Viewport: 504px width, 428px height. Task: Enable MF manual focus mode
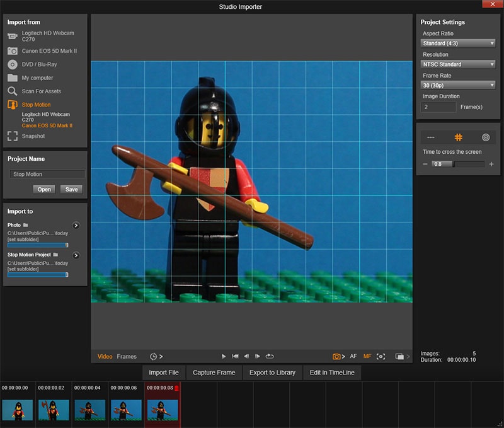click(367, 356)
